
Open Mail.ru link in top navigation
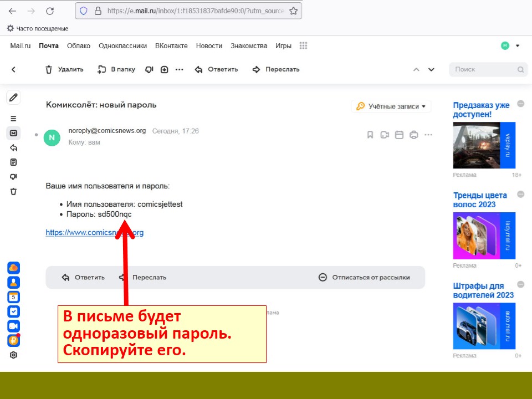[21, 46]
